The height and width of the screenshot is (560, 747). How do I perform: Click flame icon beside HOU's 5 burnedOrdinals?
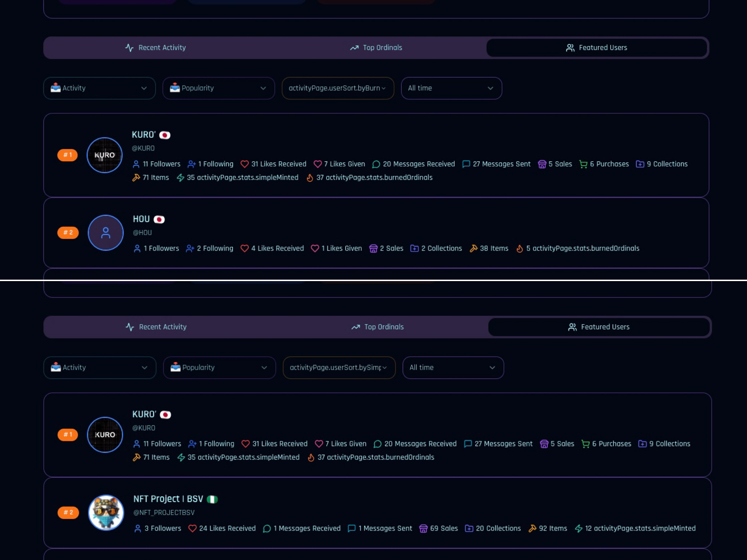tap(519, 248)
